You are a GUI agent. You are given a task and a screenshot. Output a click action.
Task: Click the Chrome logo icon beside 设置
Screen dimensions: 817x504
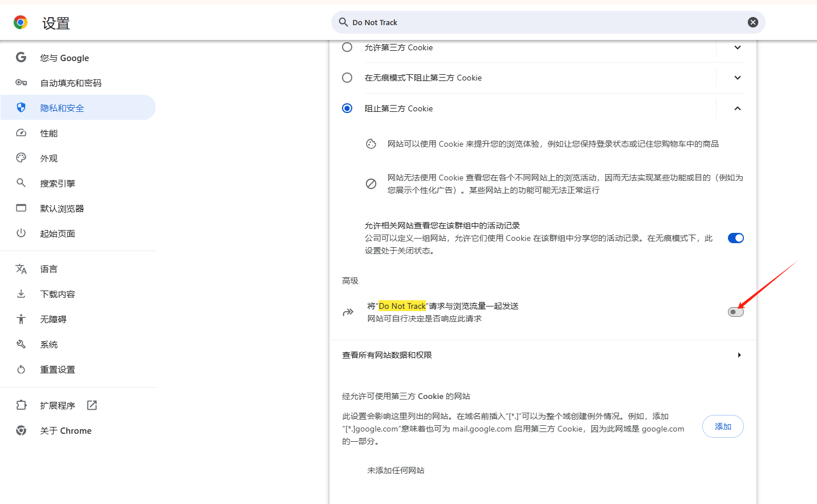tap(21, 22)
